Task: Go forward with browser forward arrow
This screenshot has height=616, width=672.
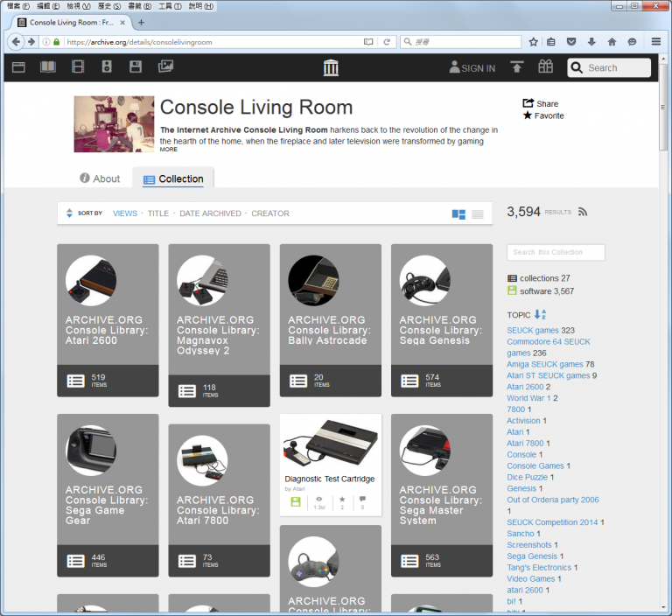Action: 31,42
